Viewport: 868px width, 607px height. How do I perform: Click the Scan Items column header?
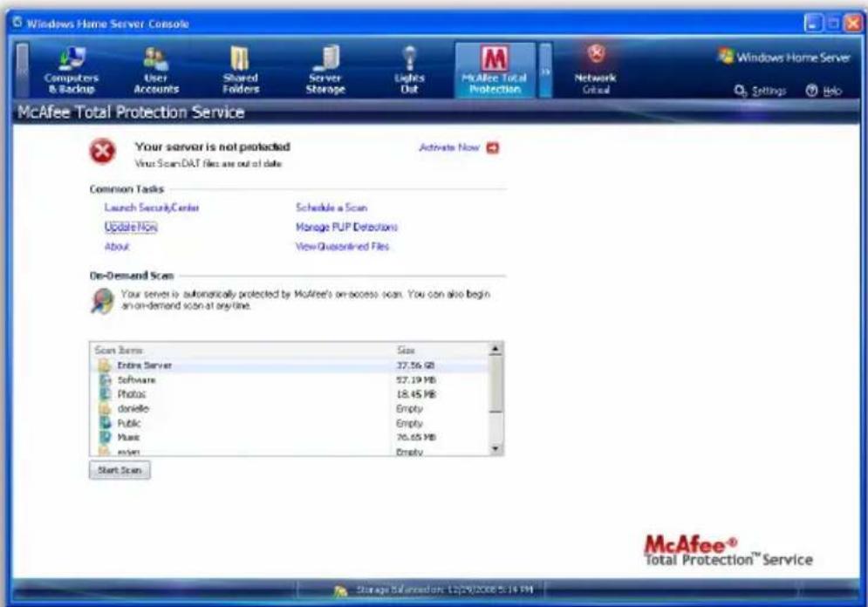(242, 351)
